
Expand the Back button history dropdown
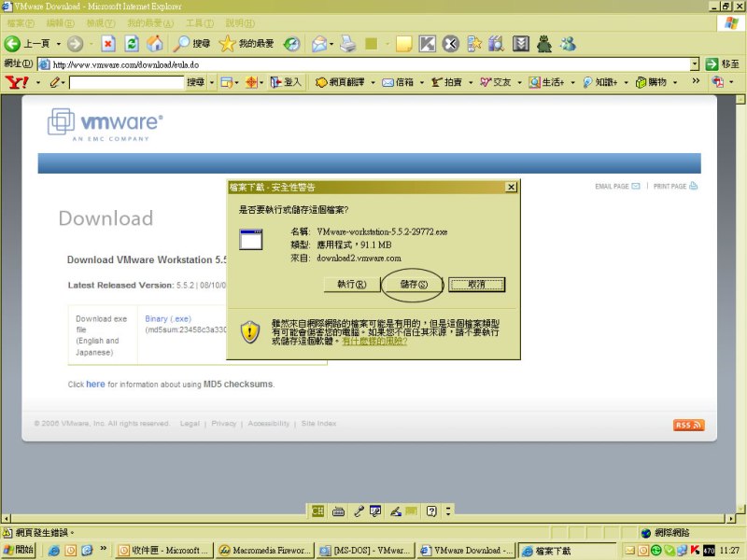click(x=59, y=44)
